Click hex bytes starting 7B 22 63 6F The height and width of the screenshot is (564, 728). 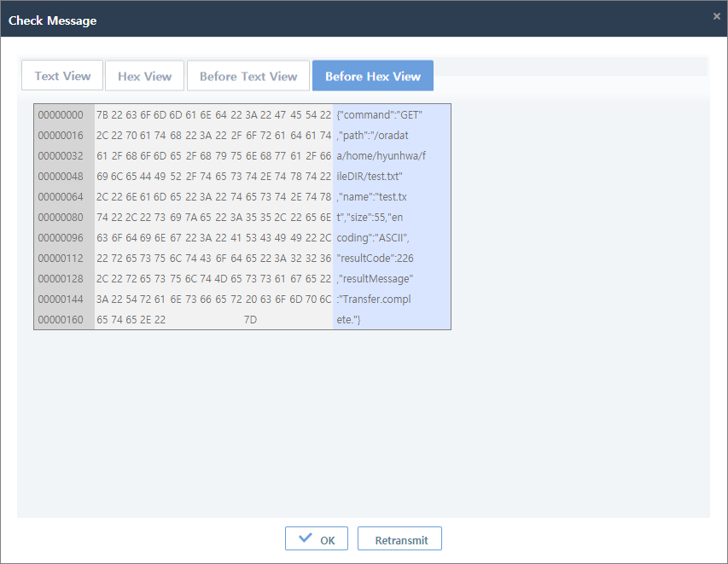click(x=213, y=114)
